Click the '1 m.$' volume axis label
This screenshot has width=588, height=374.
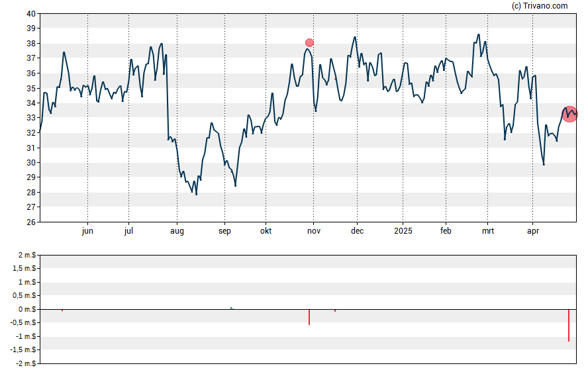(x=27, y=282)
